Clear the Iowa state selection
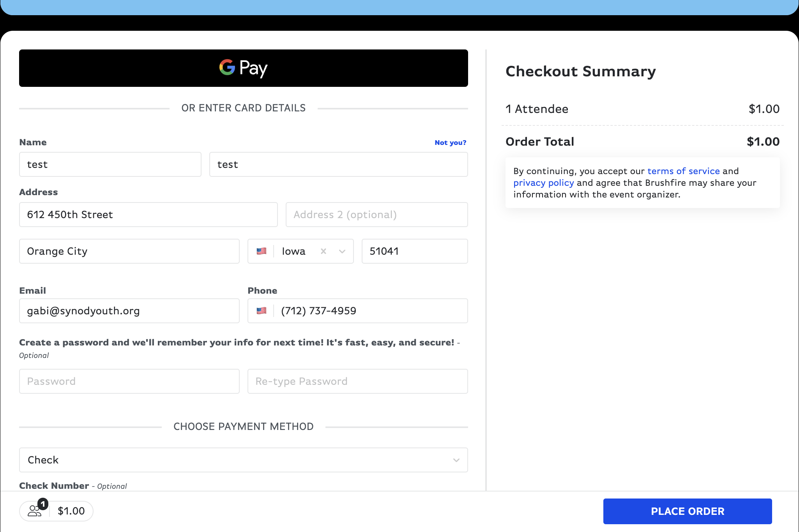Viewport: 799px width, 532px height. point(323,251)
